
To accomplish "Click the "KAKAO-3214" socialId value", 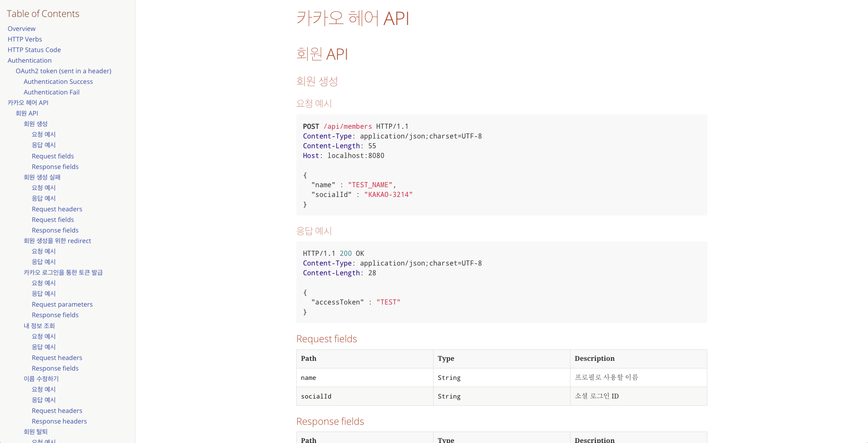I will 388,194.
